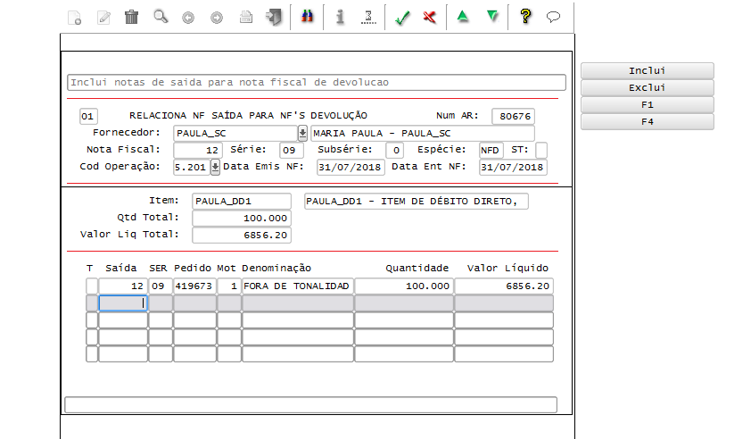Click the exit door toolbar icon

pos(274,17)
